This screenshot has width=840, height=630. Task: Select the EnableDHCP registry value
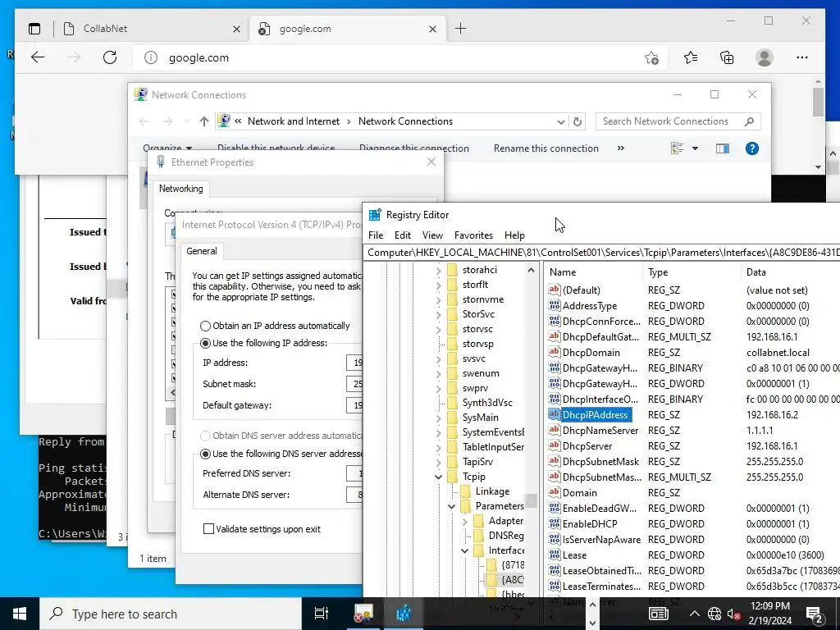tap(589, 524)
